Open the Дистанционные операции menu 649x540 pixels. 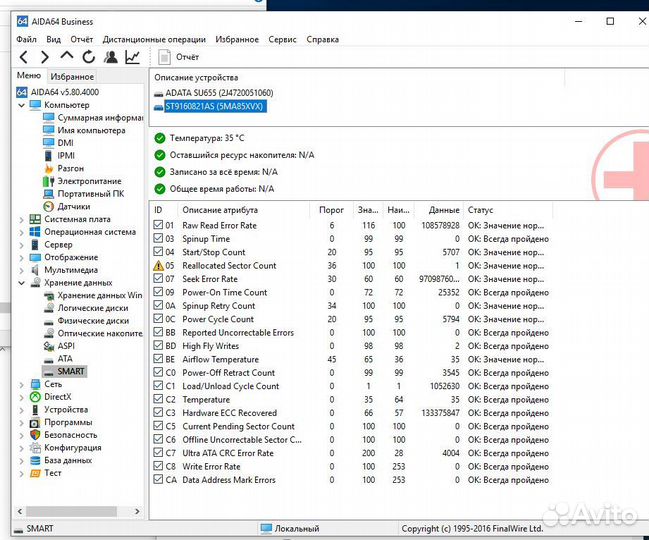[154, 39]
